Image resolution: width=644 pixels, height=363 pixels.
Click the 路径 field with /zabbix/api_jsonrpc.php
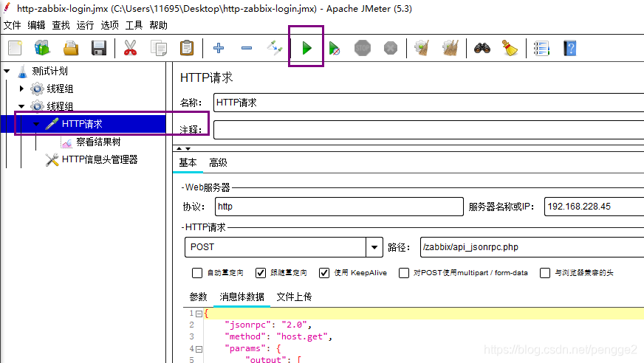point(532,247)
